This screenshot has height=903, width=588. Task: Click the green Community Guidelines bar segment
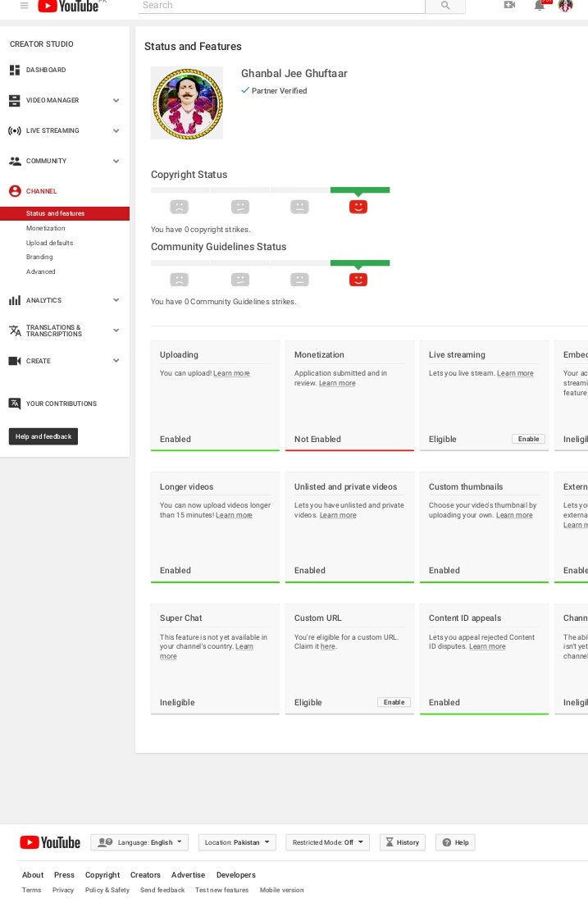coord(360,263)
